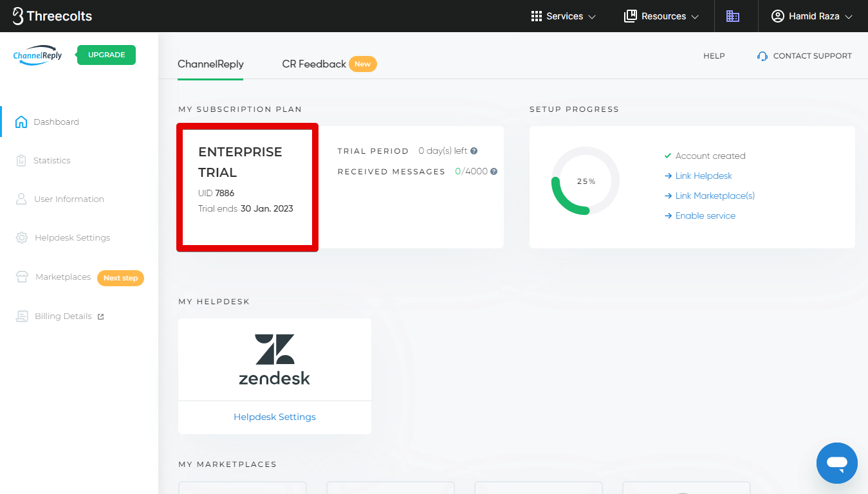
Task: Click the Resources book icon
Action: pyautogui.click(x=631, y=16)
